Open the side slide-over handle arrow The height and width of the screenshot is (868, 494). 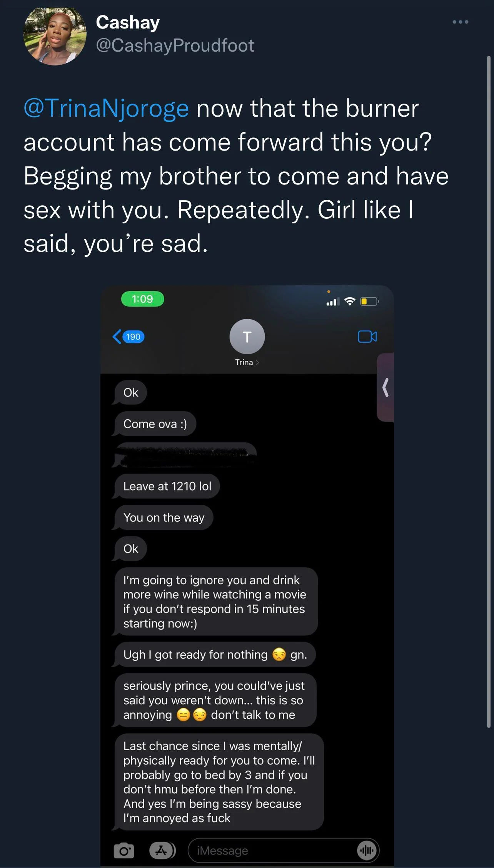point(386,387)
